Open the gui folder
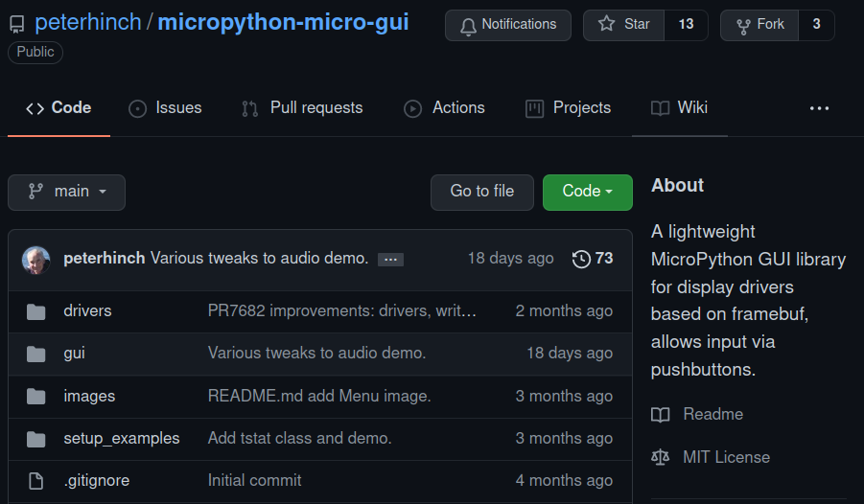The height and width of the screenshot is (504, 864). click(75, 353)
